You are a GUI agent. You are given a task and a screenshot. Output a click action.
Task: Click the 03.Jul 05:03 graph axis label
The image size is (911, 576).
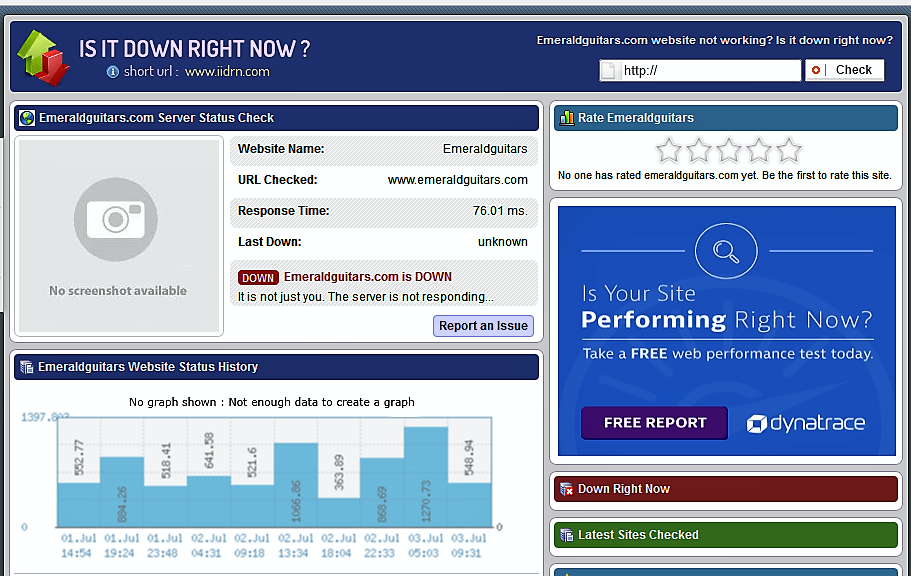click(x=424, y=546)
